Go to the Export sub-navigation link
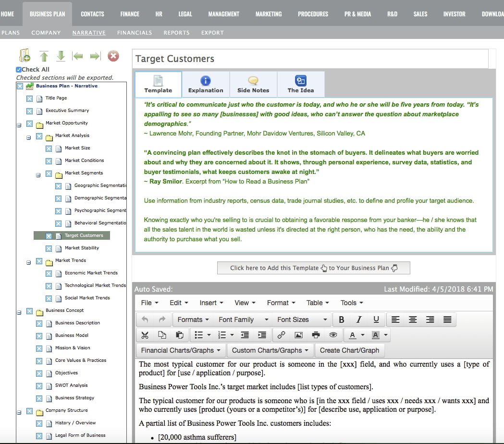 212,33
